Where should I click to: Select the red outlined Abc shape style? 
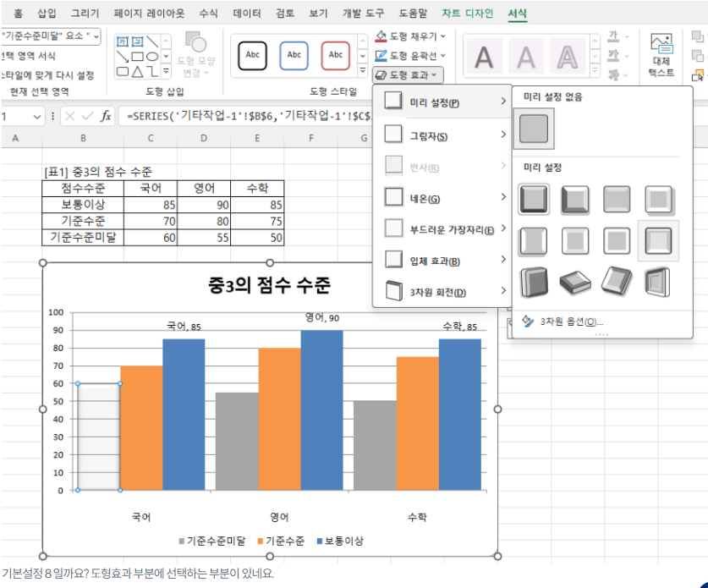coord(336,55)
